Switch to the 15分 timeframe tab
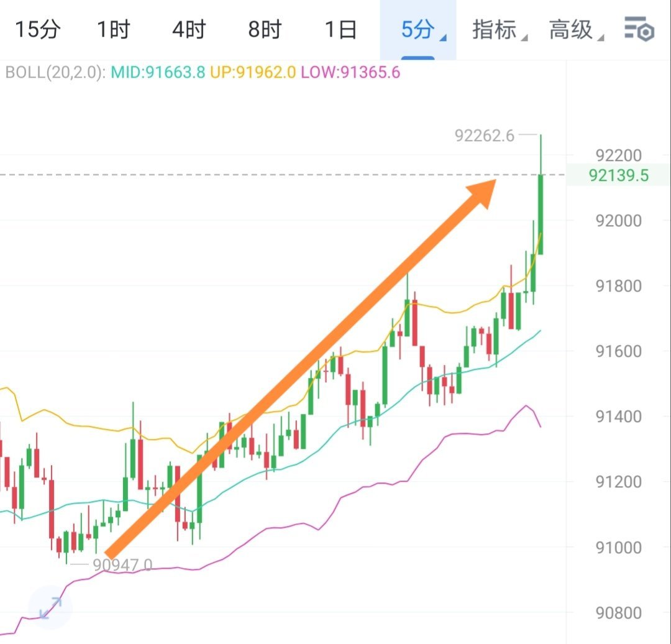The height and width of the screenshot is (644, 671). click(x=38, y=30)
